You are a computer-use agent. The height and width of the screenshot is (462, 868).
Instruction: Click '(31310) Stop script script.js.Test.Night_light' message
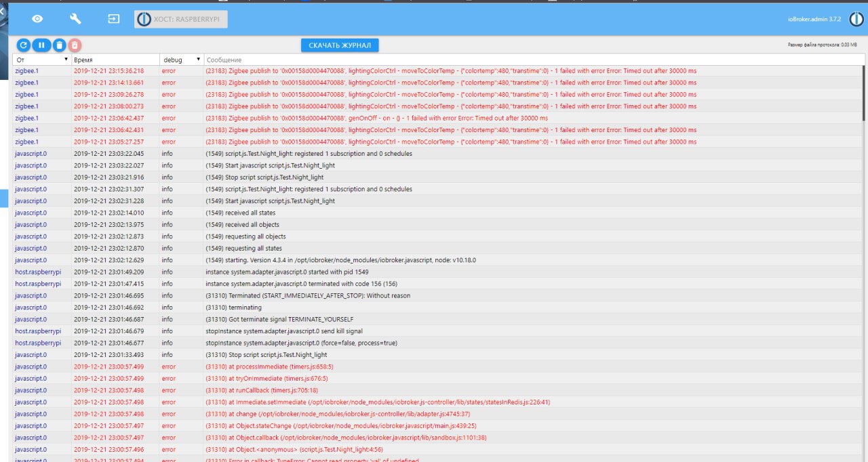[267, 355]
